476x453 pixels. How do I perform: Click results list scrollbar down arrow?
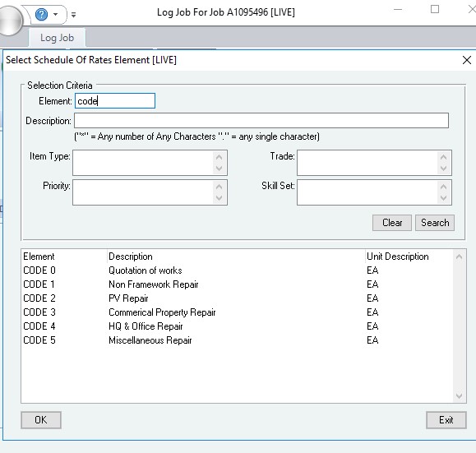pyautogui.click(x=459, y=396)
